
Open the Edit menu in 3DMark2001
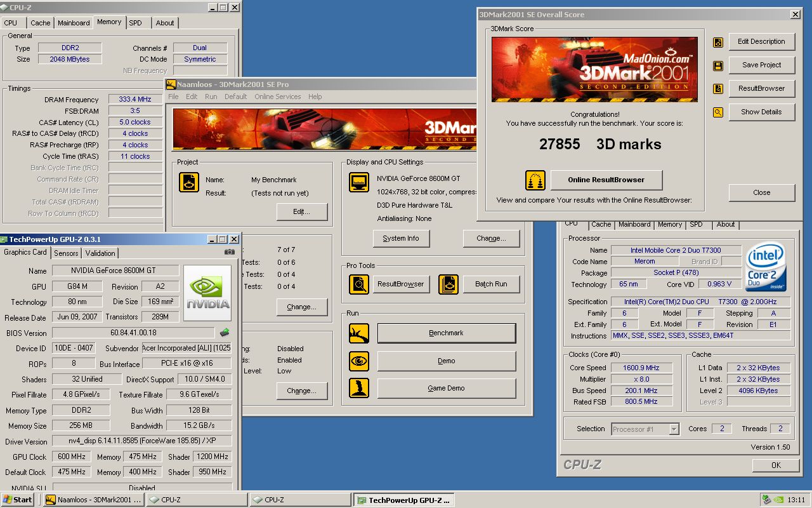[192, 97]
